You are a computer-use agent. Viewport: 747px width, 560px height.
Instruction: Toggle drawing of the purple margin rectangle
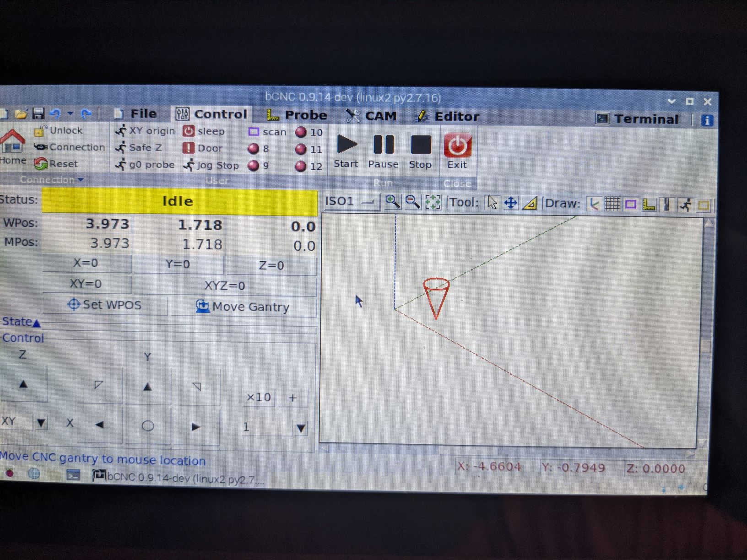631,205
